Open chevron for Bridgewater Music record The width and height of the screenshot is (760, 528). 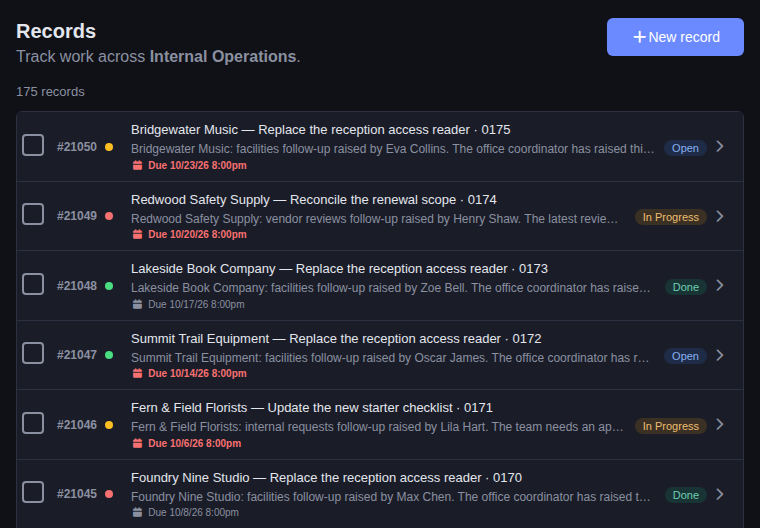pos(720,146)
